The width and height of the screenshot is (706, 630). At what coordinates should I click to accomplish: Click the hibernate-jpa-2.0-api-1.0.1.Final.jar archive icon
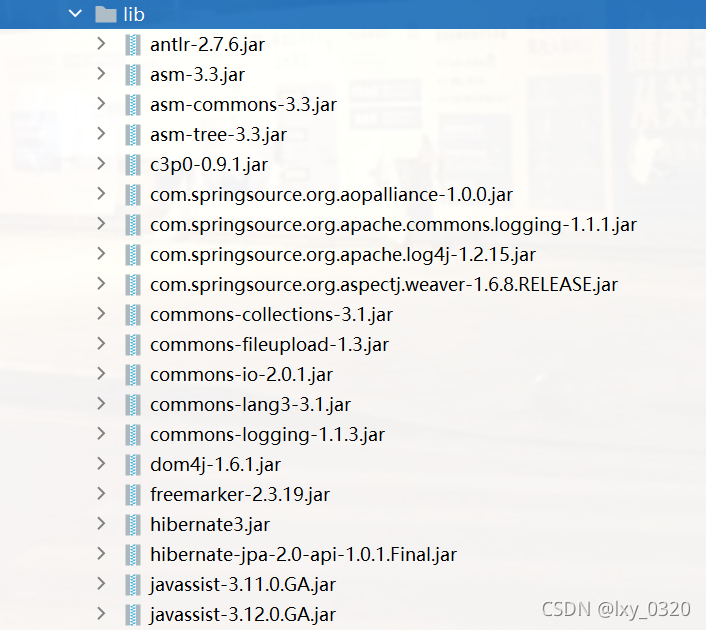133,554
